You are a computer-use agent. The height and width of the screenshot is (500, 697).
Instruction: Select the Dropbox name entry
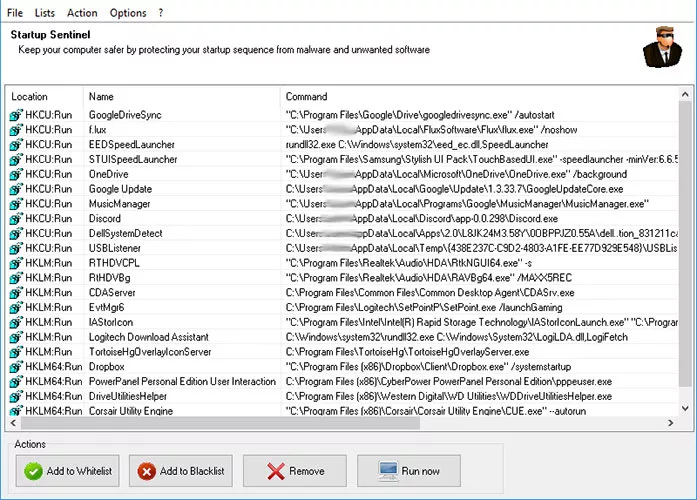[x=106, y=367]
